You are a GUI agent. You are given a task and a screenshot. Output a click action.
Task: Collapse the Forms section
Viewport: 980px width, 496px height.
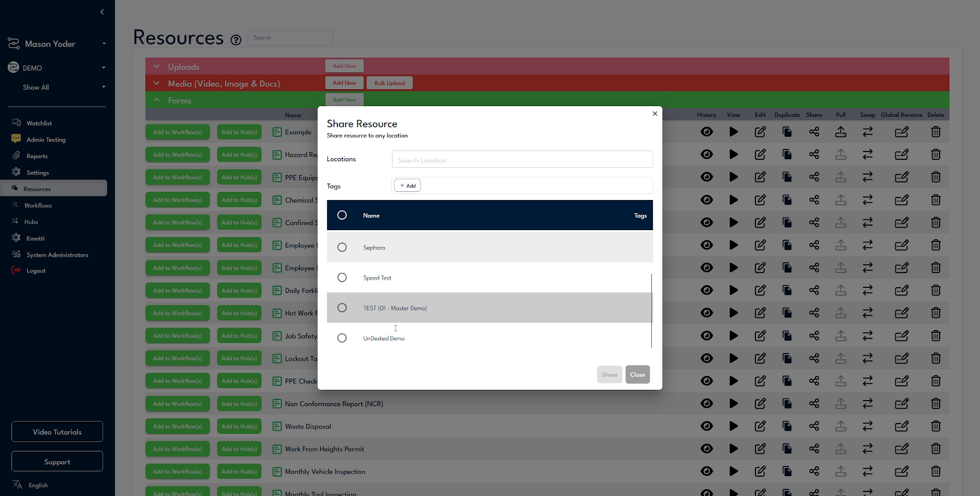pyautogui.click(x=156, y=100)
